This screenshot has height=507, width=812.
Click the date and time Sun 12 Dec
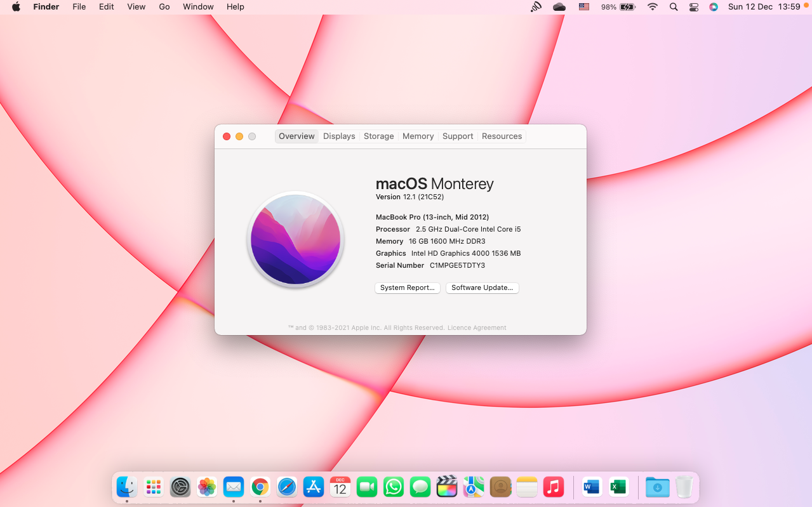pyautogui.click(x=764, y=7)
